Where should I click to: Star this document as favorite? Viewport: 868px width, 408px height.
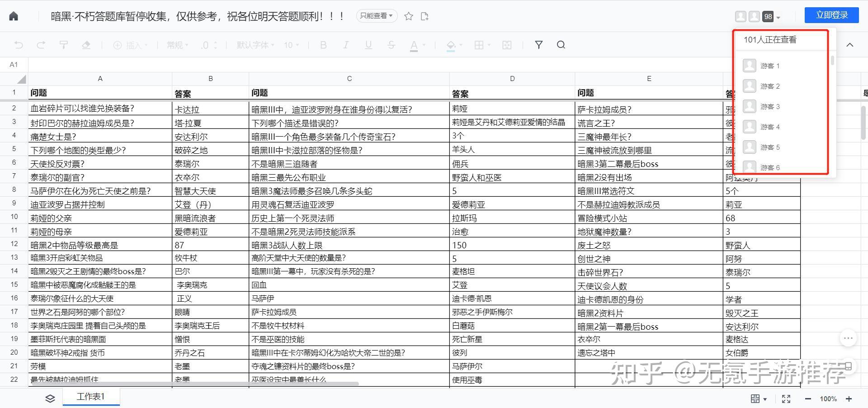[x=409, y=16]
